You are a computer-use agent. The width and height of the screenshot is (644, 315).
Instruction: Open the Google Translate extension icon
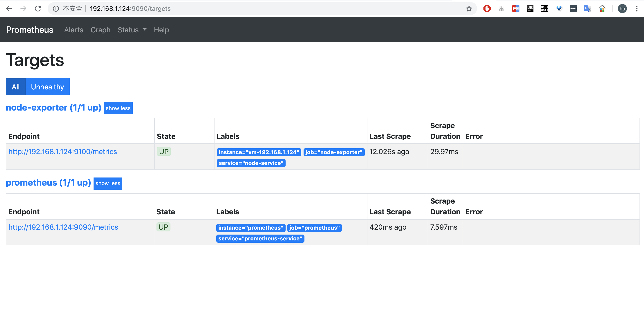[588, 8]
